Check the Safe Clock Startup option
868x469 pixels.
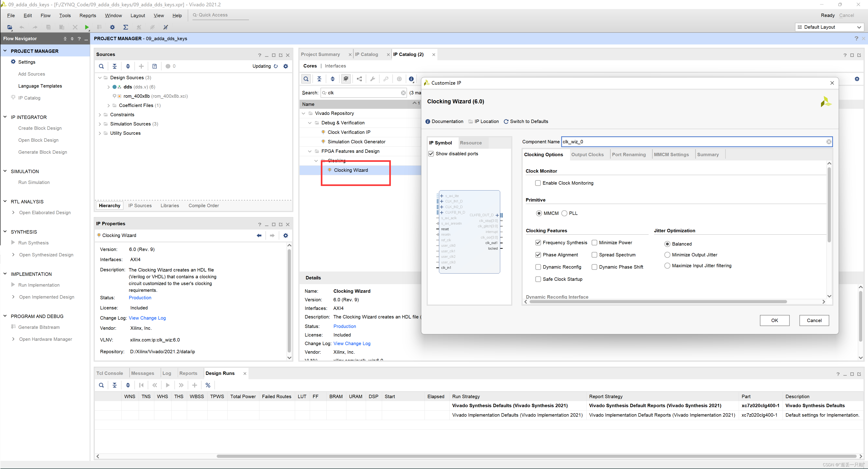pyautogui.click(x=538, y=279)
